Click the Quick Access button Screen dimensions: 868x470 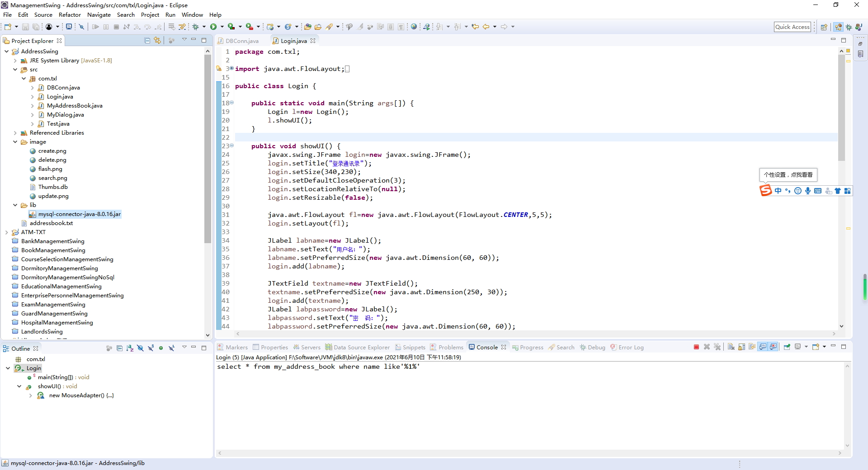tap(793, 27)
